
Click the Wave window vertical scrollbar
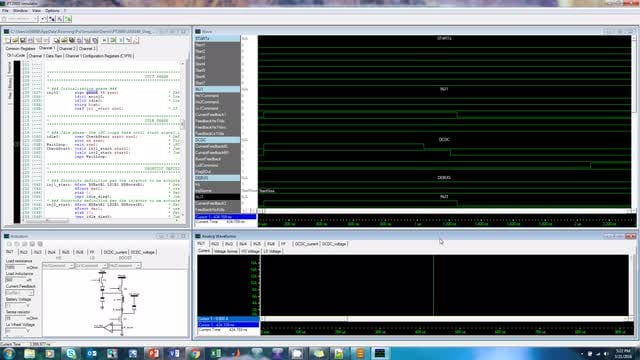point(634,122)
